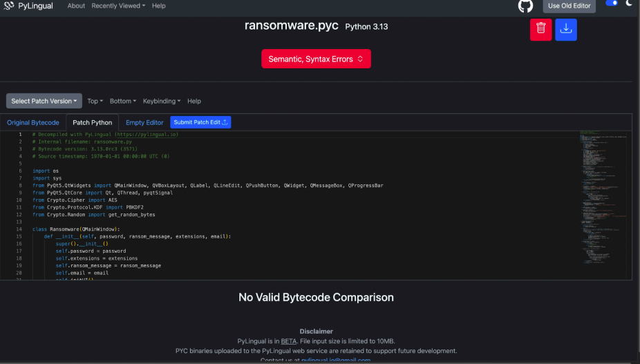Click the ransomware.pyc file title
This screenshot has width=640, height=364.
[292, 26]
